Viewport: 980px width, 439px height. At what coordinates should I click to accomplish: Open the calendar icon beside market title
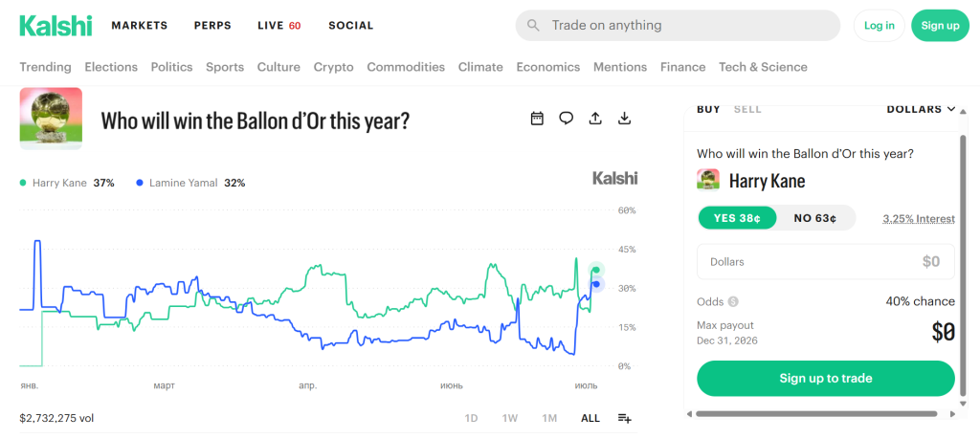point(537,118)
